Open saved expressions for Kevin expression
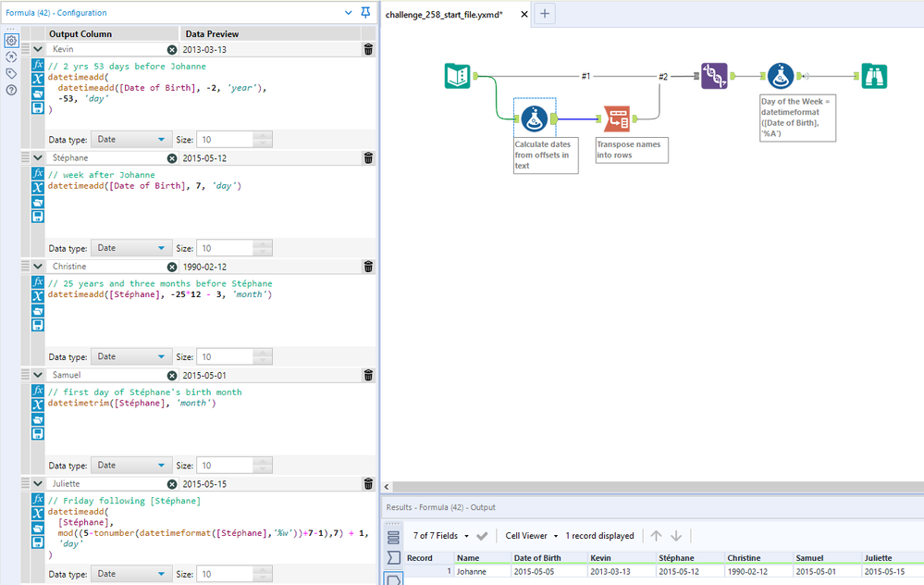 pyautogui.click(x=38, y=93)
